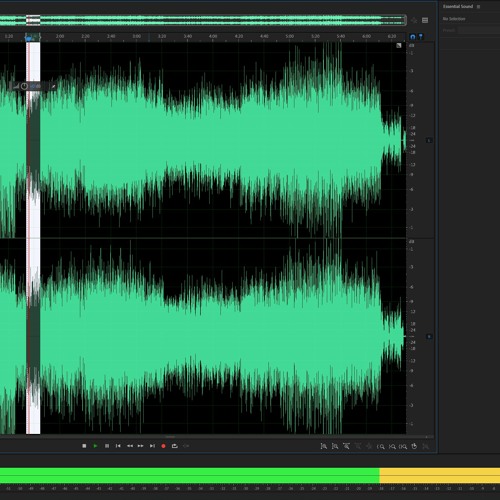Open the Essential Sound Preset dropdown
500x500 pixels.
479,30
